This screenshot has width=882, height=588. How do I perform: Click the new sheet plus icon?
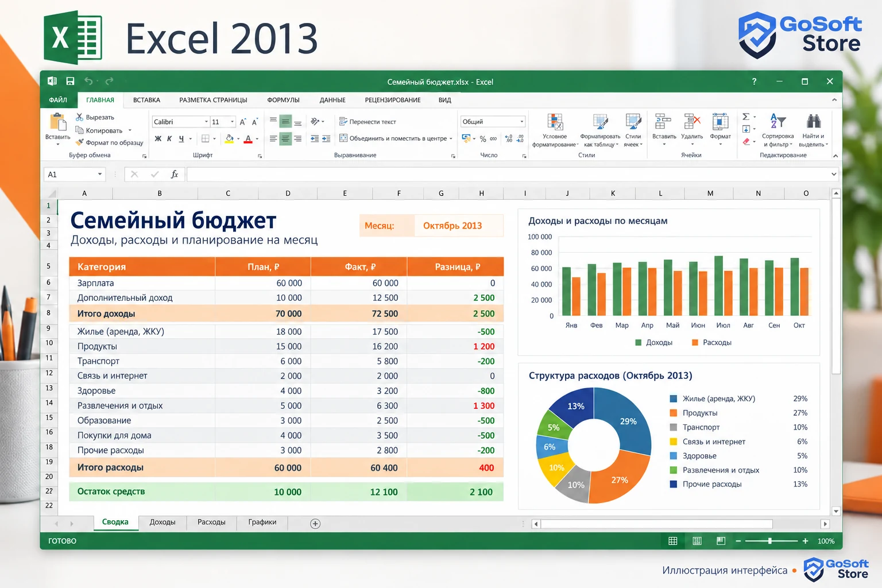pyautogui.click(x=315, y=524)
